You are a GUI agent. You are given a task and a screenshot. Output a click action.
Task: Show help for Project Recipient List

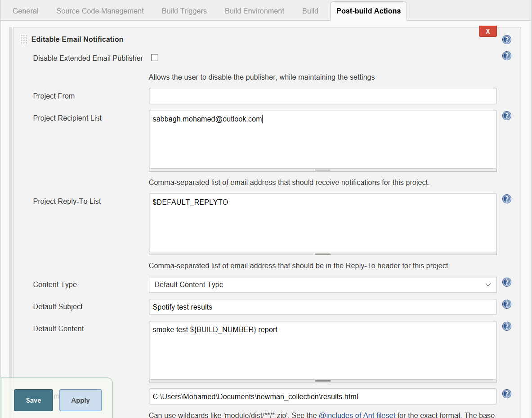click(x=507, y=116)
